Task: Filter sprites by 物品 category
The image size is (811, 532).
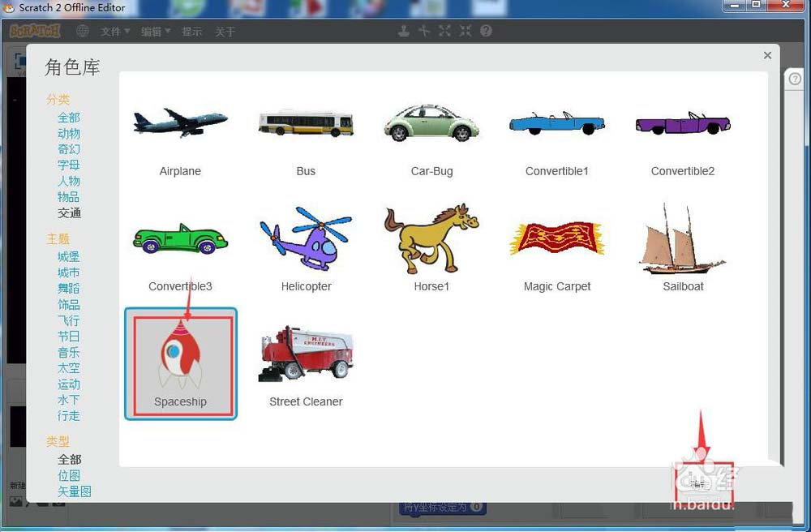Action: pos(69,197)
